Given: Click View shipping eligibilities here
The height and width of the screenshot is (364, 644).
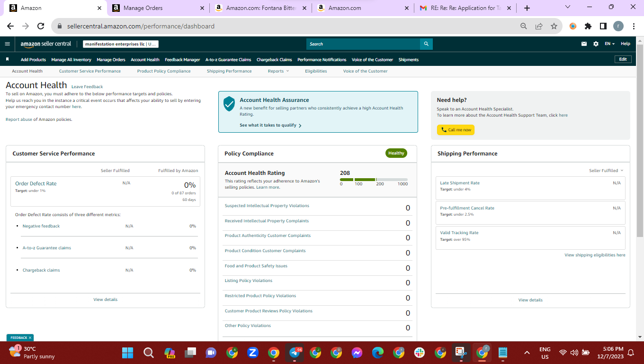Looking at the screenshot, I should [595, 255].
